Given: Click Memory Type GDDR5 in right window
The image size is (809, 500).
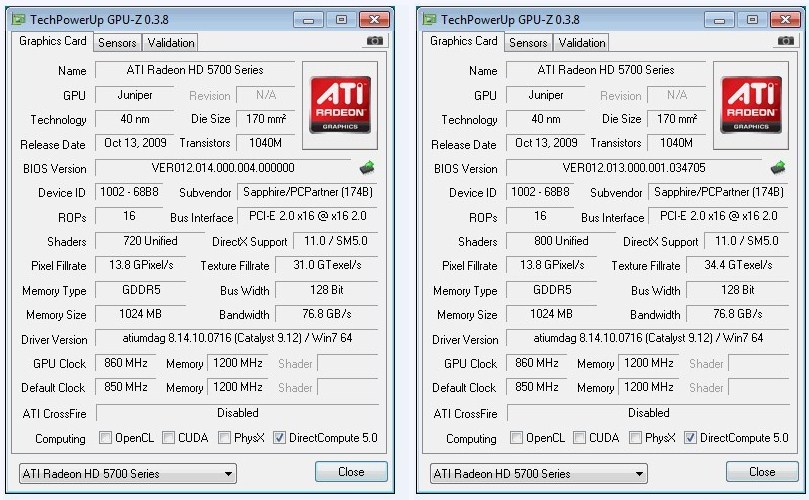Looking at the screenshot, I should (552, 290).
